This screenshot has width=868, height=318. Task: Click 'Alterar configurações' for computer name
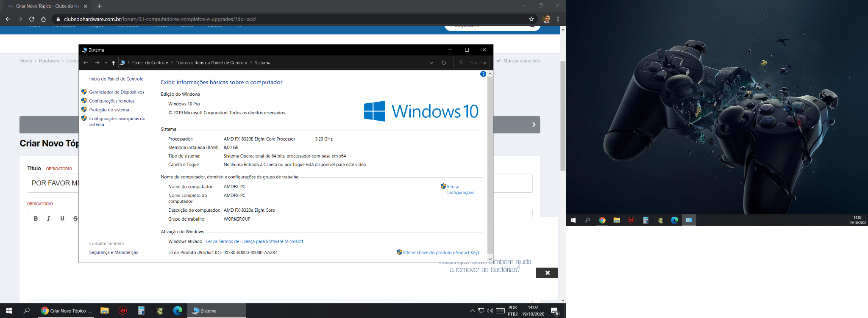[x=460, y=189]
